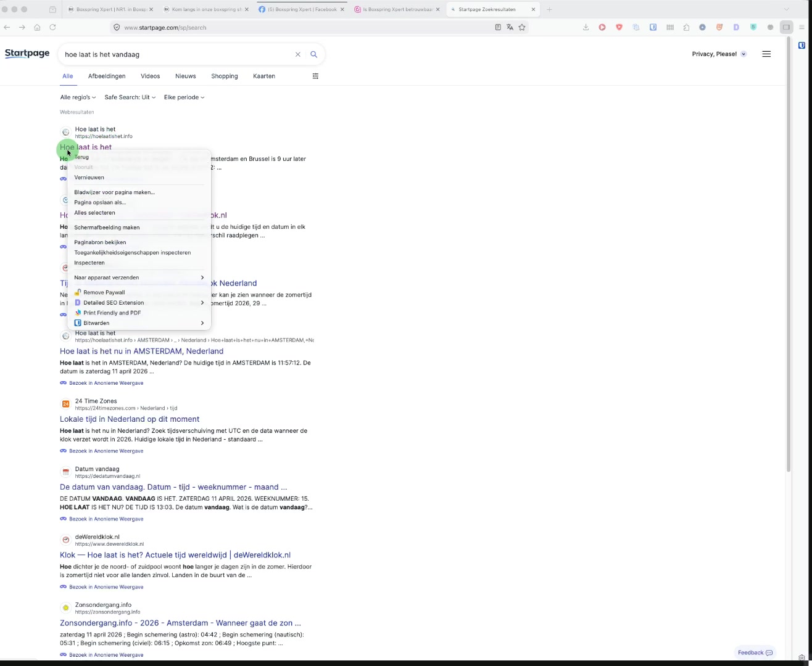This screenshot has width=812, height=666.
Task: Open the translate page icon in address bar
Action: coord(510,27)
